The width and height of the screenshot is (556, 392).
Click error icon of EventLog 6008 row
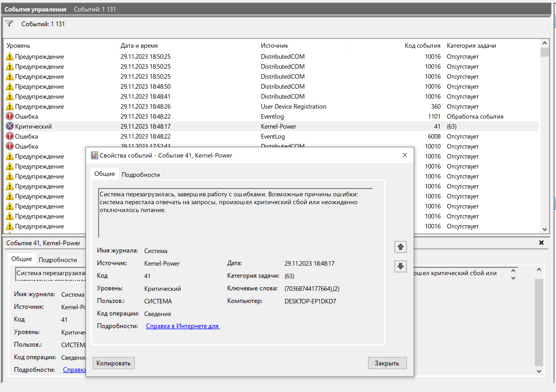coord(9,136)
